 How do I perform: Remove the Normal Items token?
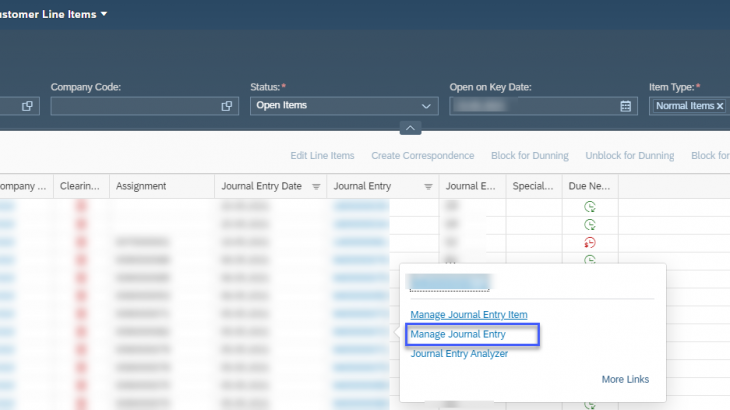pos(719,106)
